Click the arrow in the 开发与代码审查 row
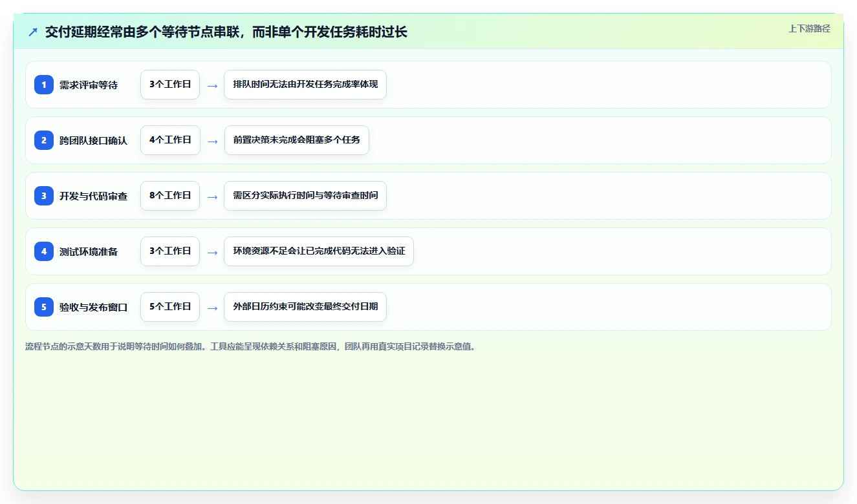This screenshot has height=504, width=857. tap(212, 196)
